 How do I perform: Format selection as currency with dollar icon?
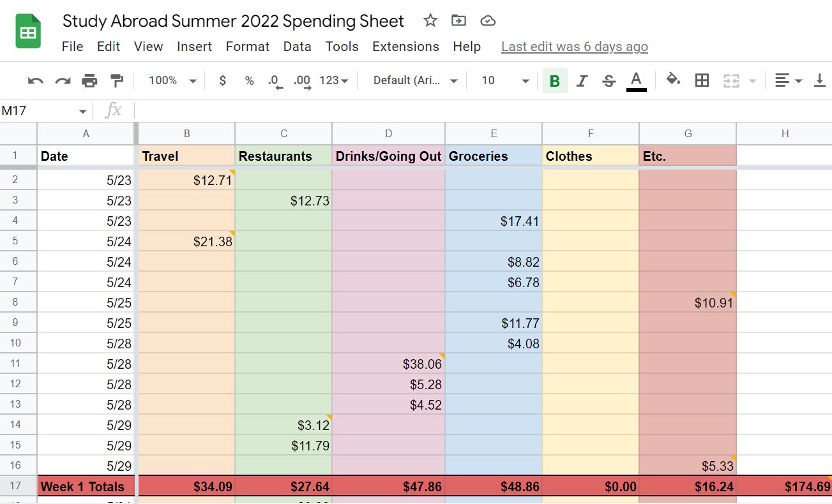tap(222, 80)
